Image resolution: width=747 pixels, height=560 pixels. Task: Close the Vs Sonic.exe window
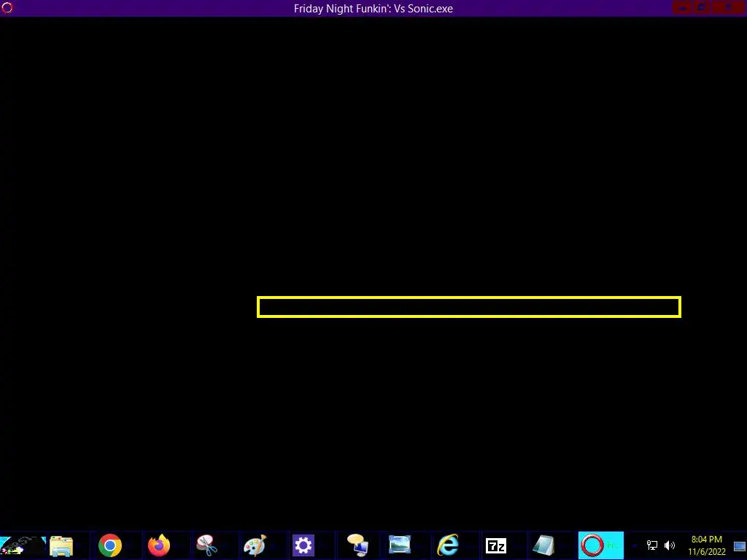point(729,7)
